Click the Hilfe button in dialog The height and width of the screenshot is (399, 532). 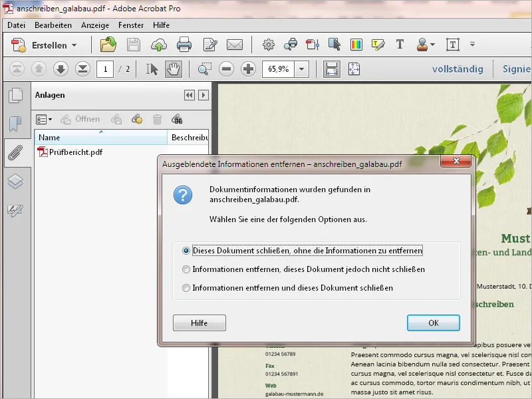[199, 323]
